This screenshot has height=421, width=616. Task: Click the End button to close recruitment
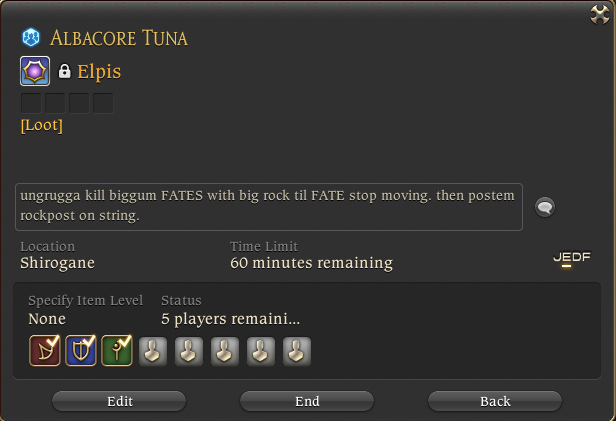click(307, 401)
